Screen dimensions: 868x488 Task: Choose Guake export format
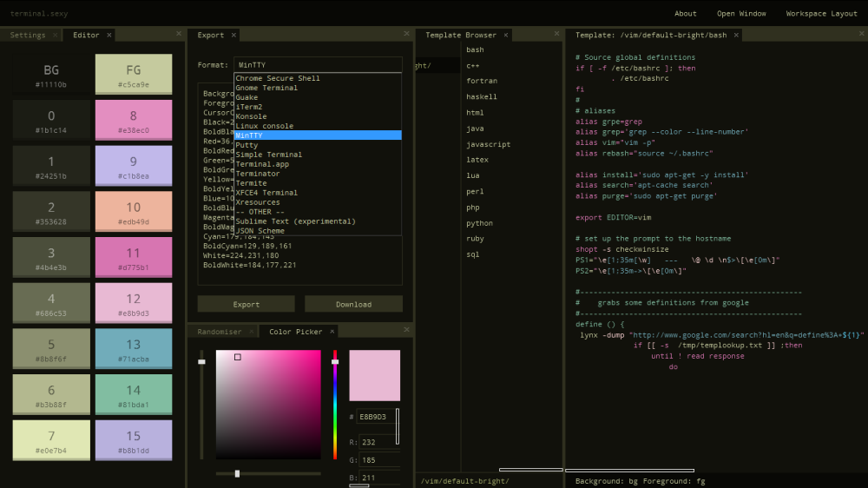pos(318,97)
